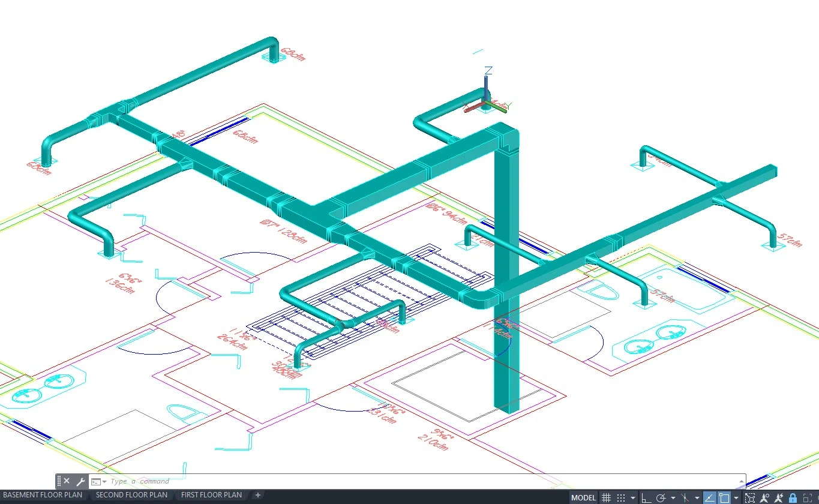Open the BASEMENT FLOOR PLAN layout tab
The image size is (819, 504).
pos(43,496)
